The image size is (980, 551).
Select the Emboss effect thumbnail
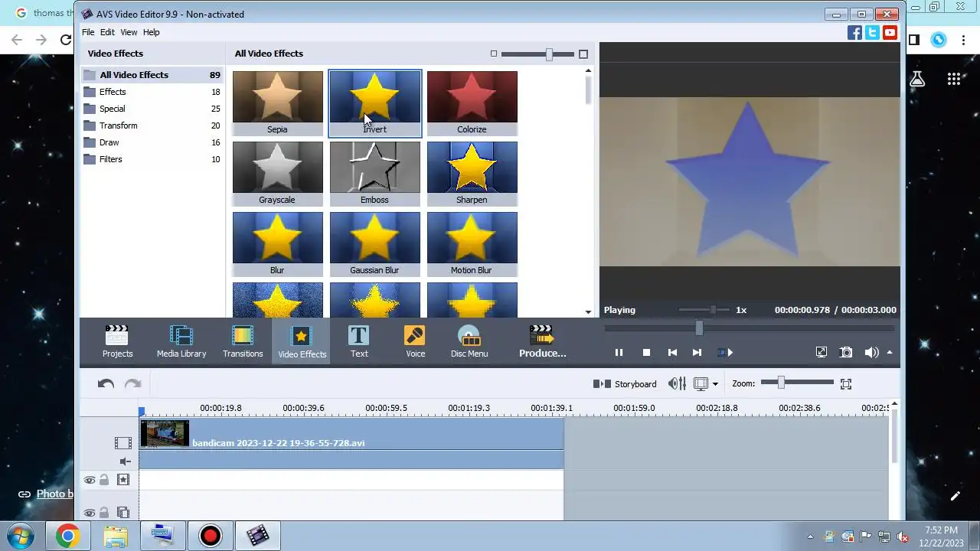[x=374, y=174]
